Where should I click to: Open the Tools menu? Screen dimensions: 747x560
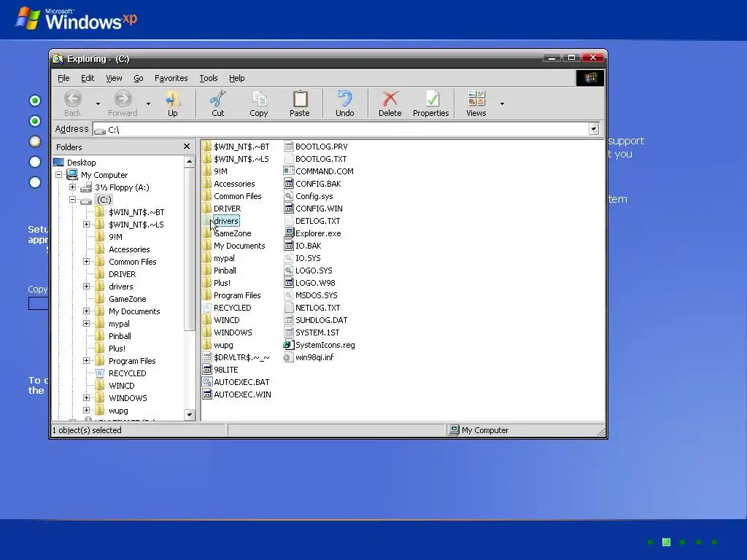[208, 78]
